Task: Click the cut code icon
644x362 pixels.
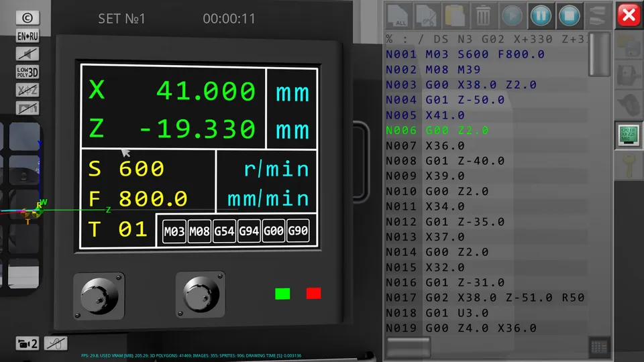Action: point(426,15)
